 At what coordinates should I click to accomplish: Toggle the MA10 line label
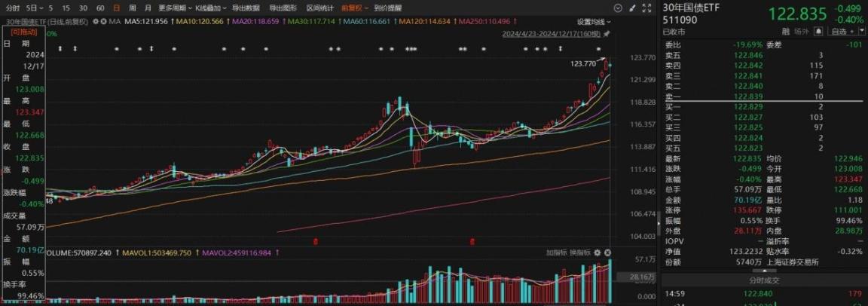coord(199,22)
